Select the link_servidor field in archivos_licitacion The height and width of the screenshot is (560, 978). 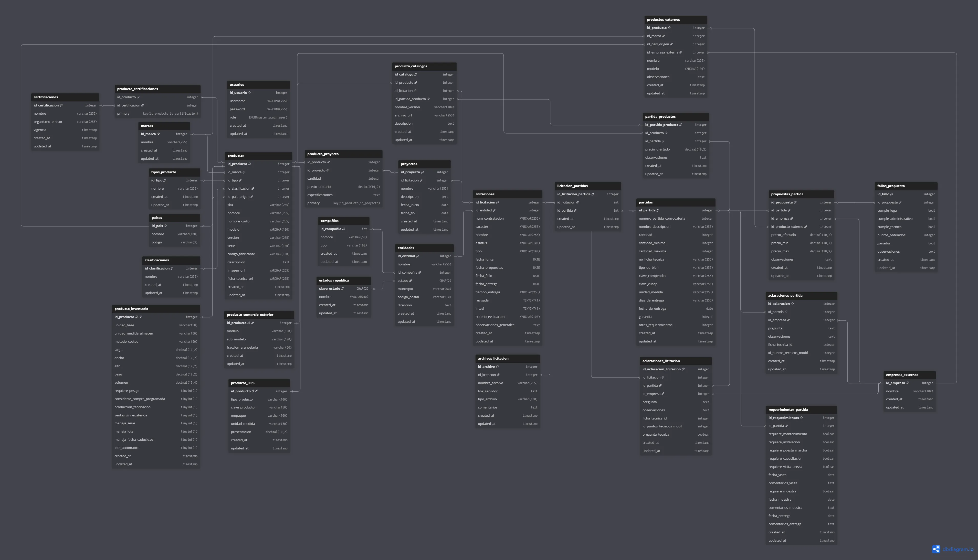tap(508, 391)
